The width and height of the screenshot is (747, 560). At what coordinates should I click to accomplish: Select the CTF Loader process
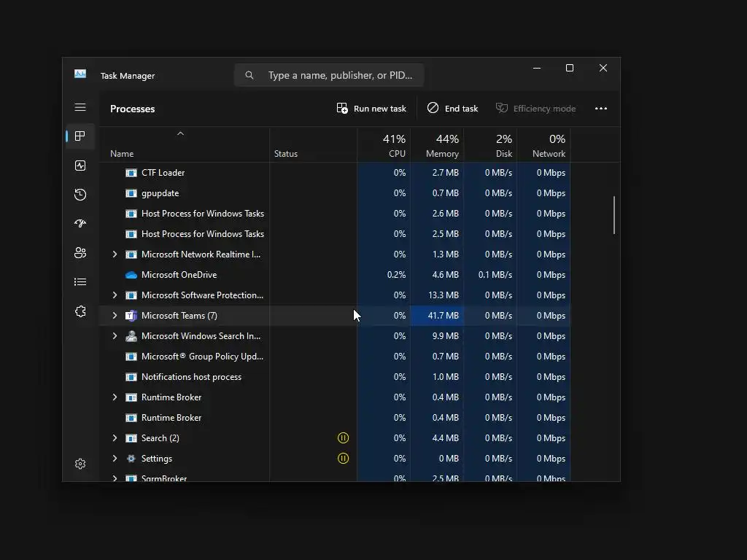(x=334, y=173)
